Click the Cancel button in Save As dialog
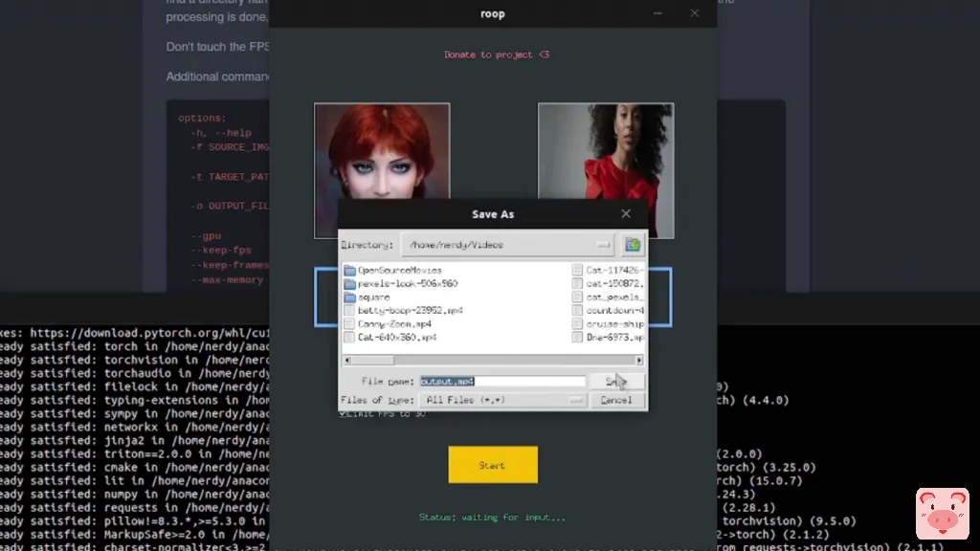This screenshot has width=980, height=551. (615, 400)
